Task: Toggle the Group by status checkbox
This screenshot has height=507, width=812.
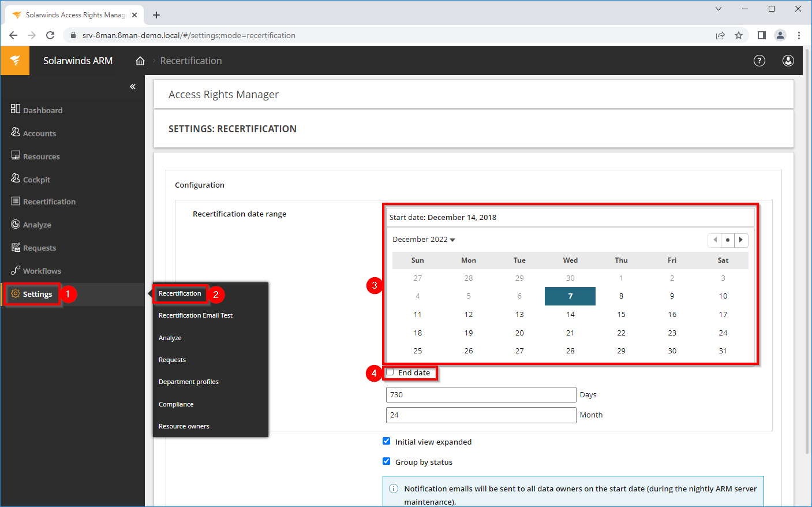Action: pyautogui.click(x=387, y=461)
